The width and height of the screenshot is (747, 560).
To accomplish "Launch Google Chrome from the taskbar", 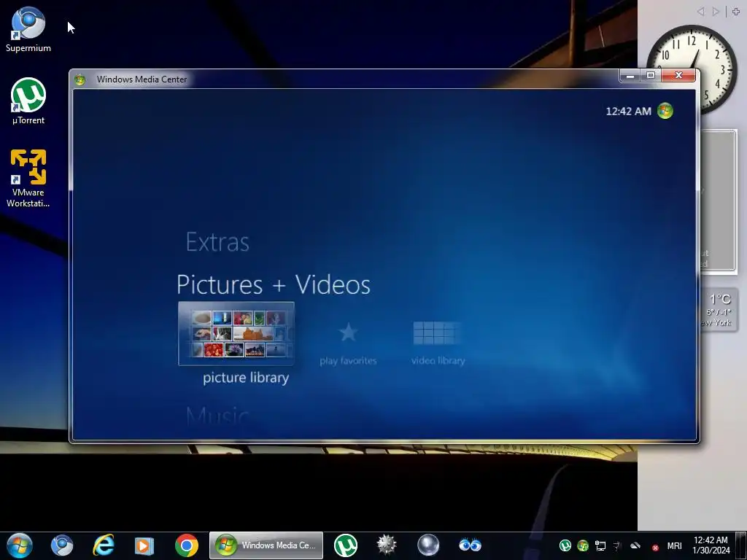I will click(186, 545).
